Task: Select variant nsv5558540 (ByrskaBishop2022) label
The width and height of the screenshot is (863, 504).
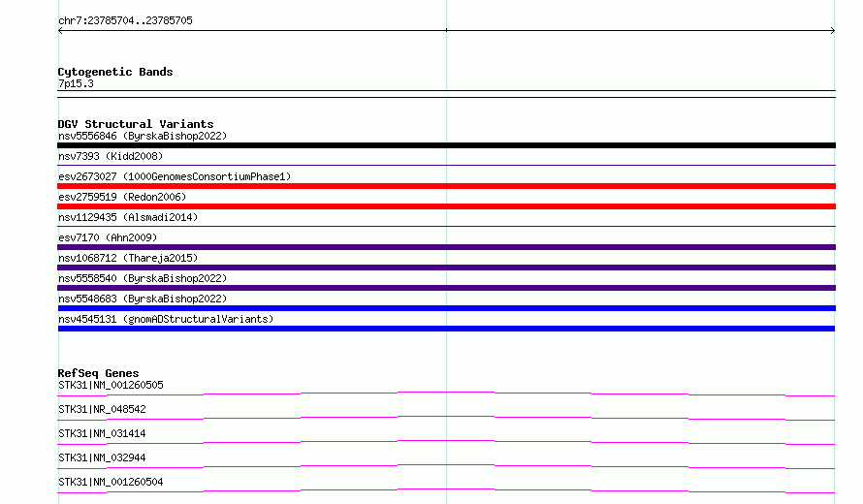Action: tap(143, 278)
